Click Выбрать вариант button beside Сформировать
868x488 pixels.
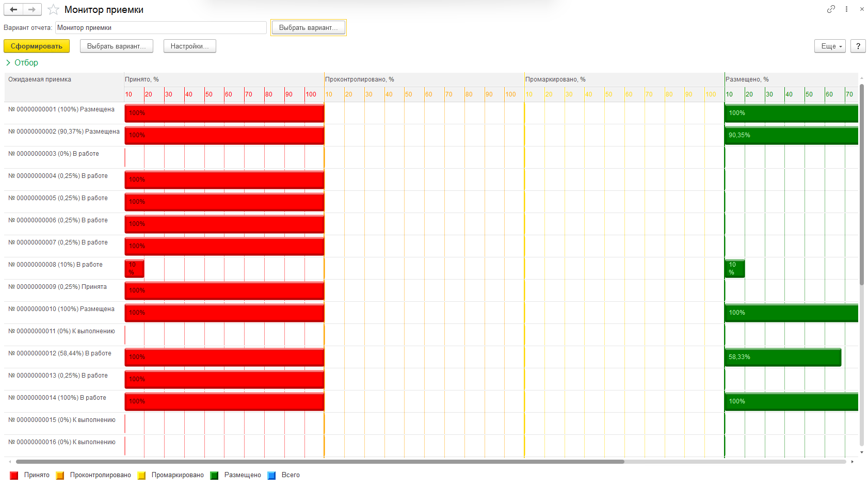pyautogui.click(x=116, y=46)
